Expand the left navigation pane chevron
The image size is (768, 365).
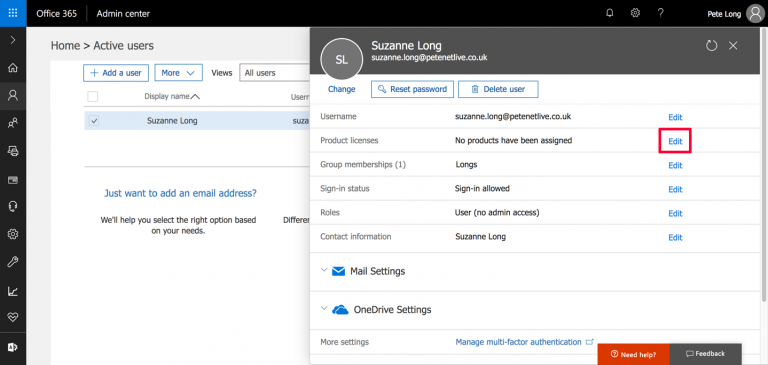pos(13,40)
